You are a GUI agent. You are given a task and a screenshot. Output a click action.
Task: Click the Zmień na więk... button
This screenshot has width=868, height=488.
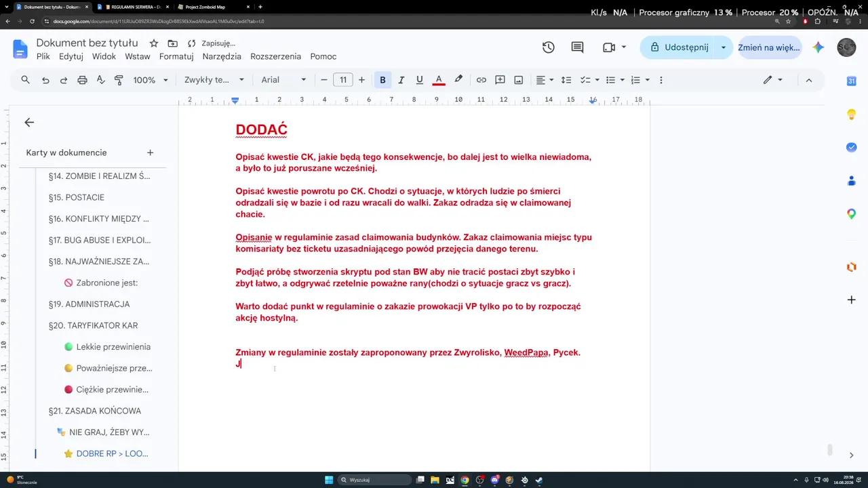point(768,47)
